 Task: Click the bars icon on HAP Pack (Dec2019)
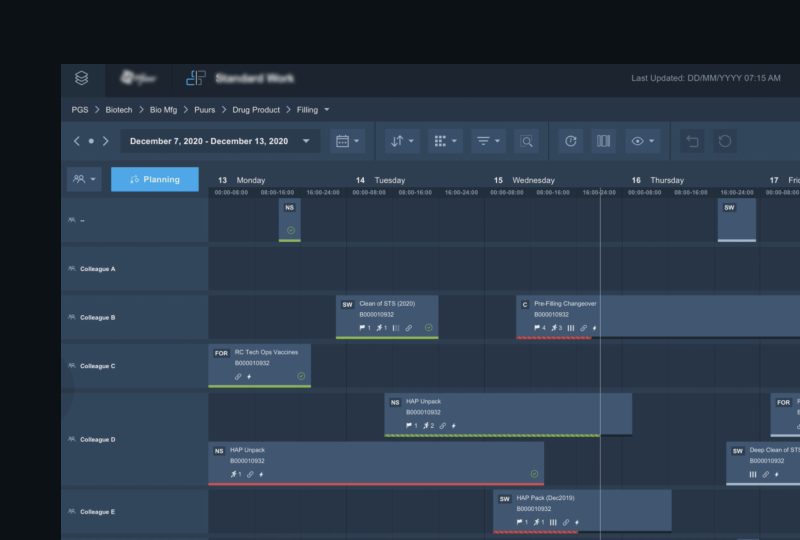(x=553, y=522)
